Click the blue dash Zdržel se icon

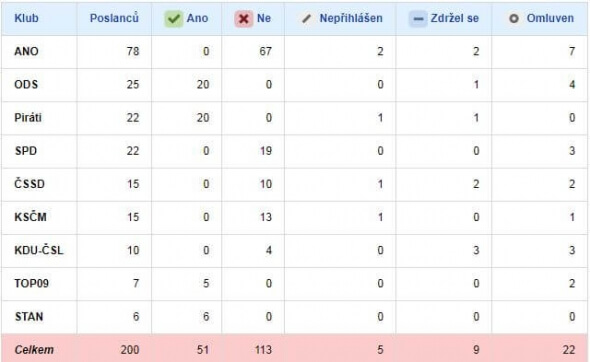[418, 18]
